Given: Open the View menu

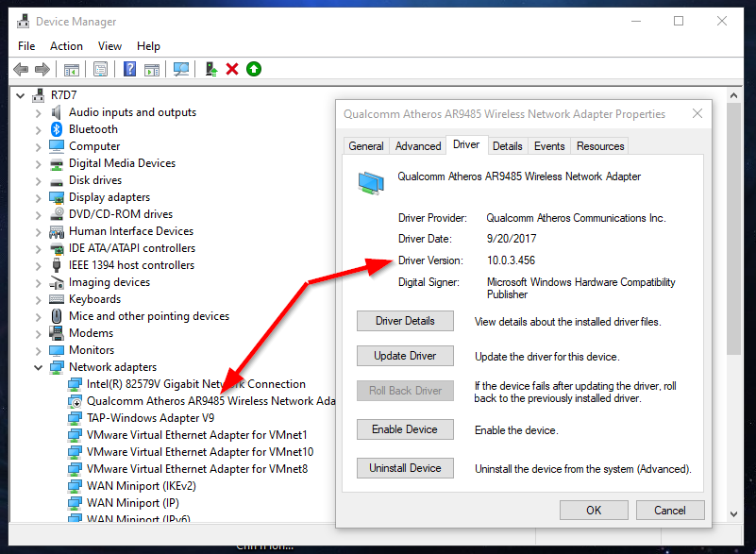Looking at the screenshot, I should (109, 46).
